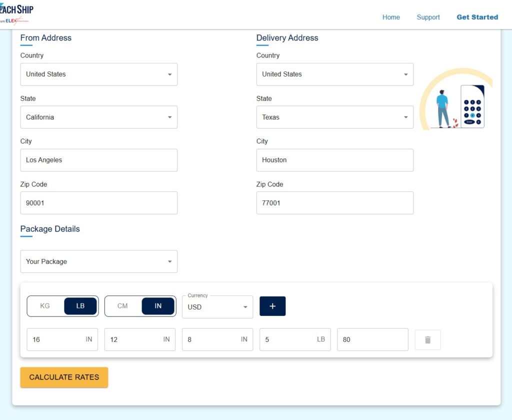
Task: Expand the Texas state dropdown
Action: (x=406, y=117)
